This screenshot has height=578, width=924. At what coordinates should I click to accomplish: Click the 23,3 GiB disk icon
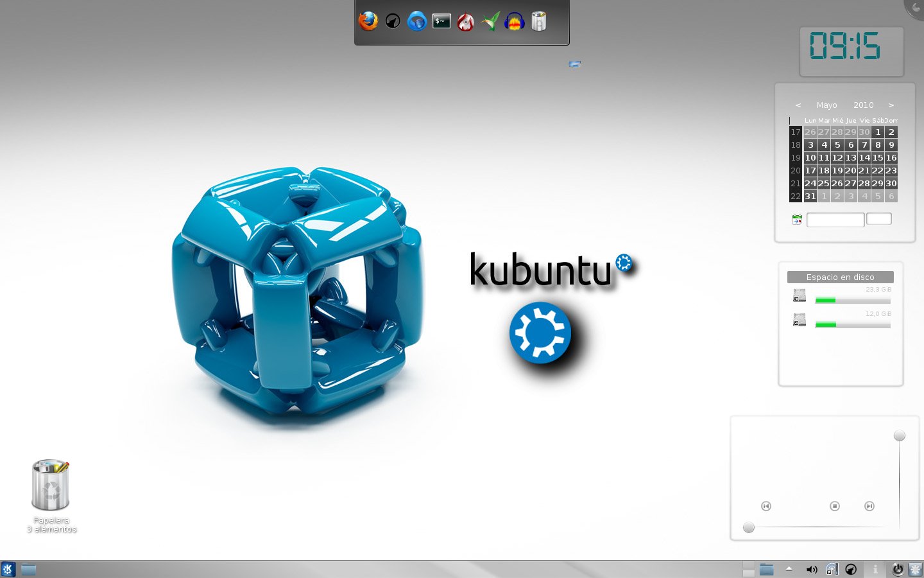coord(800,295)
